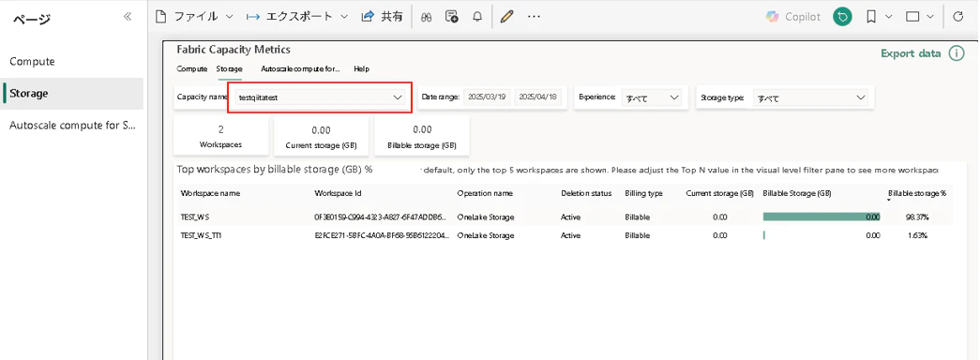Click the Workspaces count card
This screenshot has height=360, width=980.
pyautogui.click(x=221, y=136)
